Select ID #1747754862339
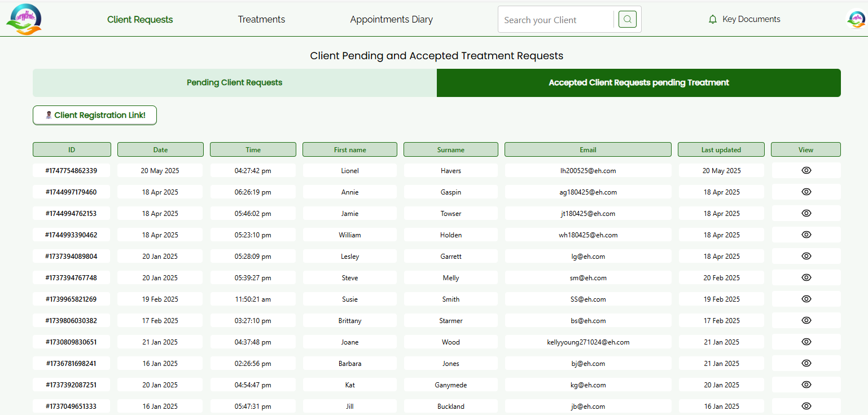Image resolution: width=868 pixels, height=415 pixels. [x=71, y=171]
